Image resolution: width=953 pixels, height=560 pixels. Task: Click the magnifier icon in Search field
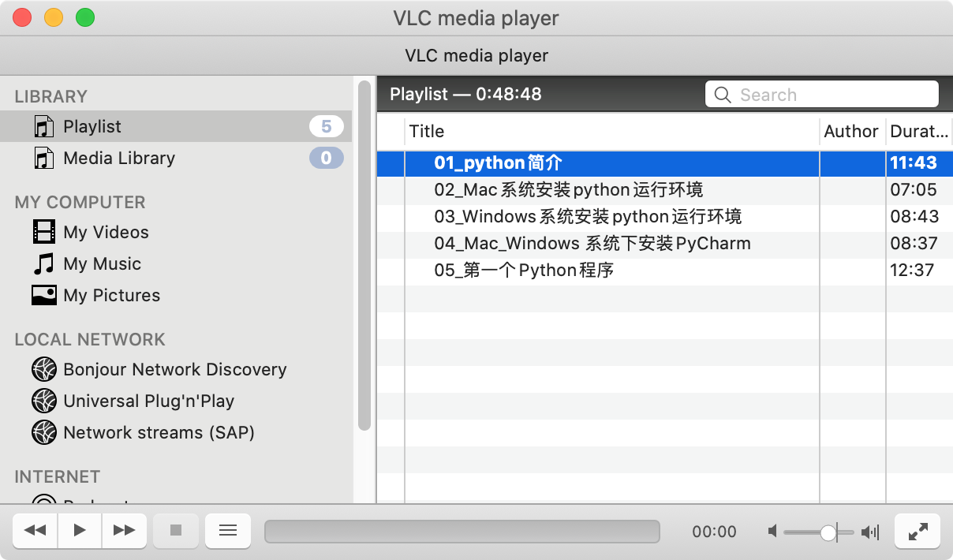[722, 95]
